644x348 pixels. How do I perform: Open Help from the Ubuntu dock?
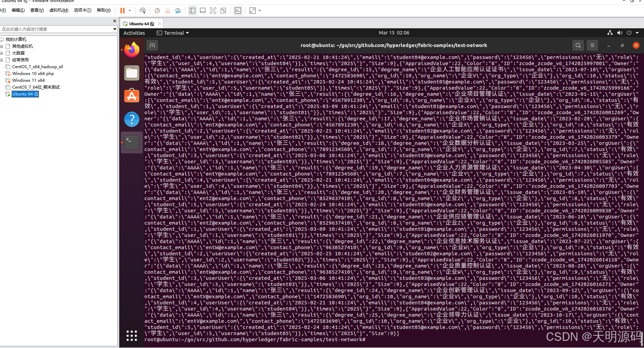pyautogui.click(x=132, y=119)
